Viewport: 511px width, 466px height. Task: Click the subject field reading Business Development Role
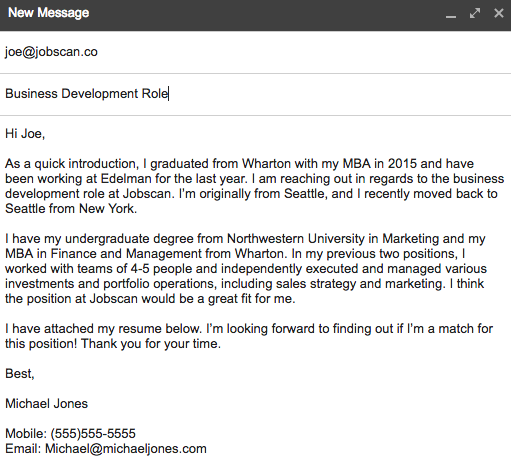pyautogui.click(x=255, y=94)
